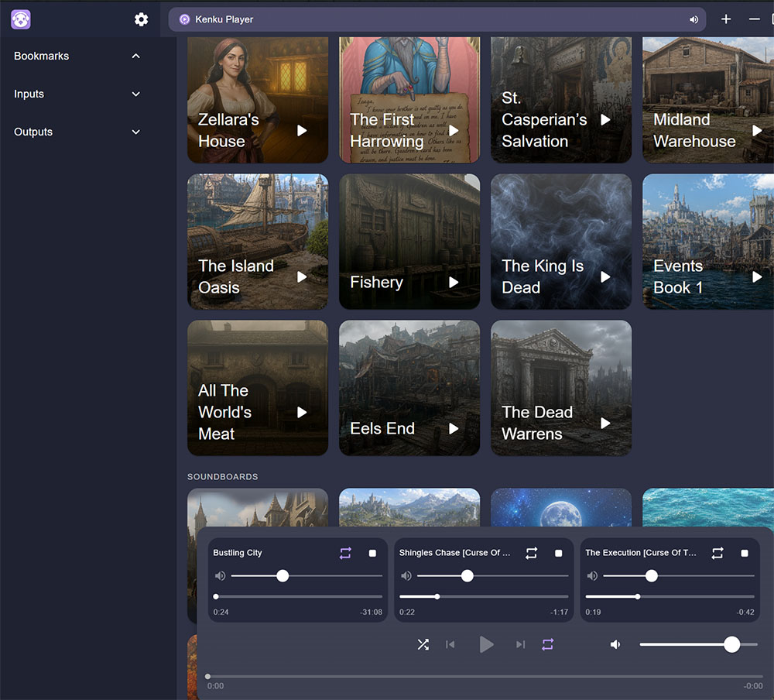Click the Kenku FM logo icon
The height and width of the screenshot is (700, 774).
pyautogui.click(x=21, y=19)
